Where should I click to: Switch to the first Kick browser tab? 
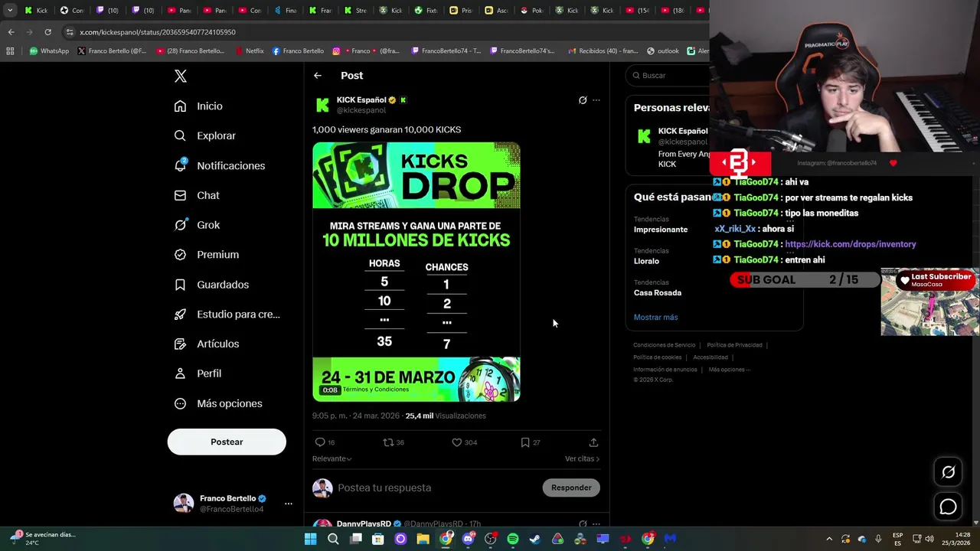pyautogui.click(x=35, y=10)
